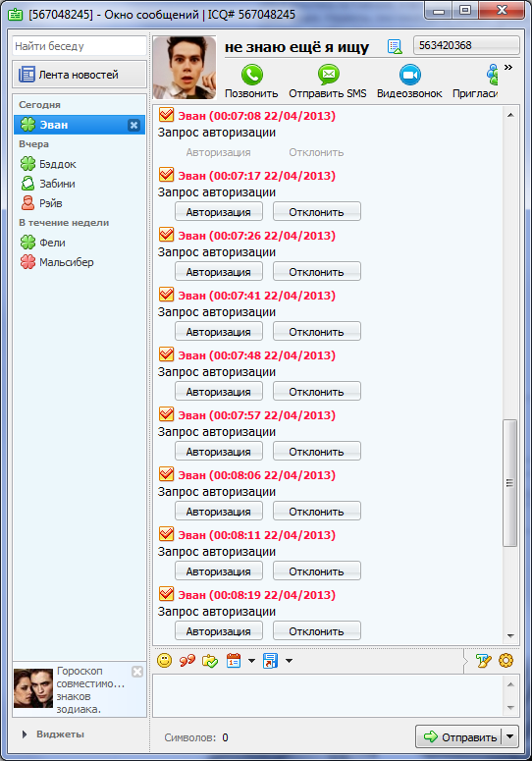Open dropdown arrow next to save icon
Image resolution: width=532 pixels, height=761 pixels.
point(289,661)
